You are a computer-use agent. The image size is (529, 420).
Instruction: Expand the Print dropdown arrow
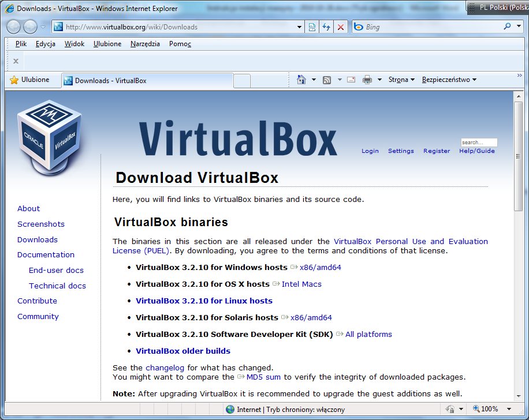pyautogui.click(x=379, y=80)
